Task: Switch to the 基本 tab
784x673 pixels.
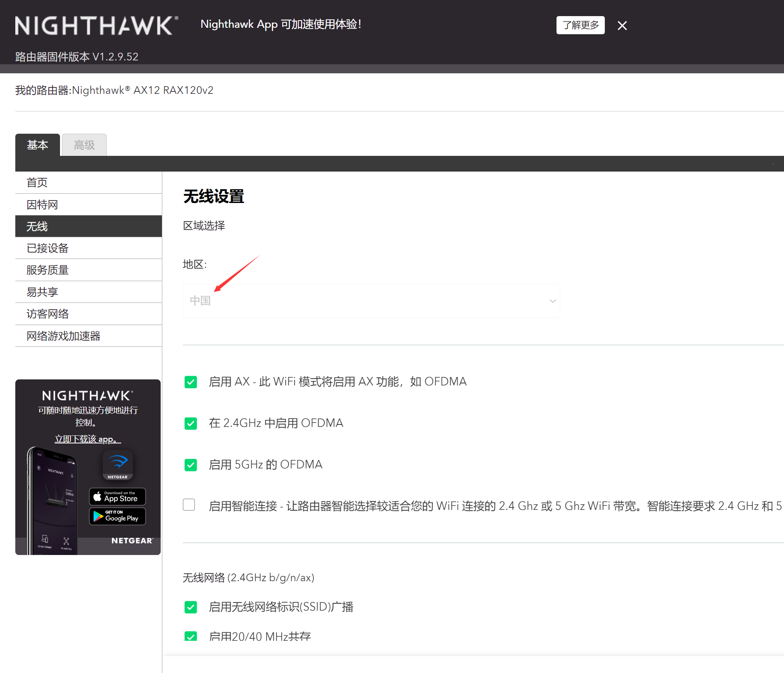Action: [x=37, y=145]
